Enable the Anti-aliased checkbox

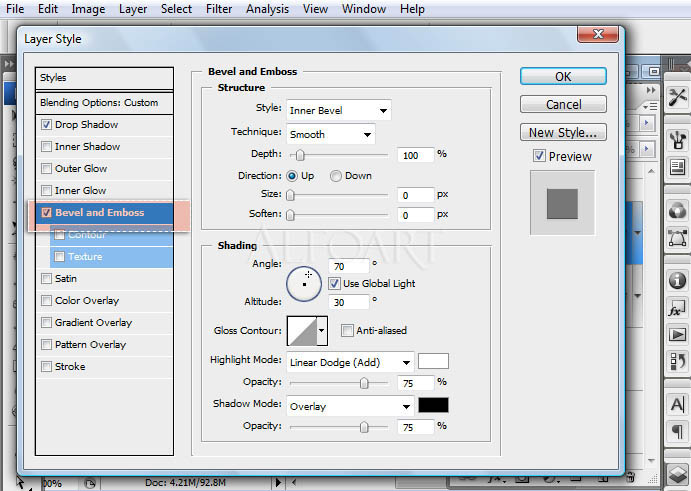[x=347, y=331]
